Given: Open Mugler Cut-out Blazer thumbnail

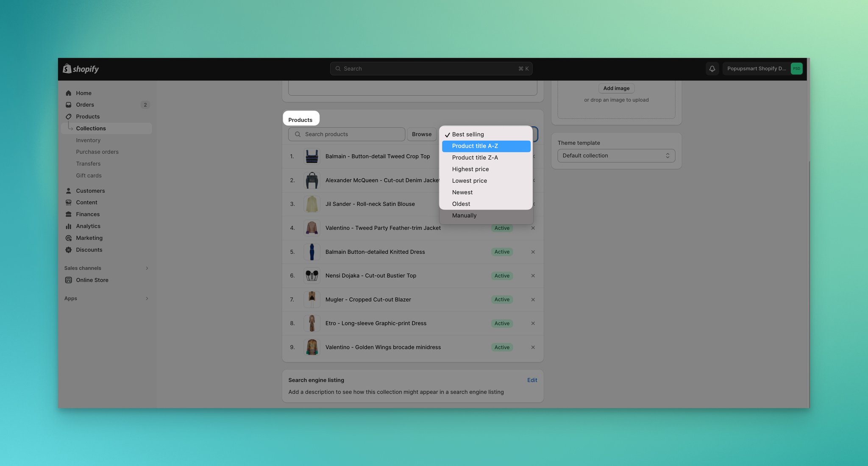Looking at the screenshot, I should 312,300.
